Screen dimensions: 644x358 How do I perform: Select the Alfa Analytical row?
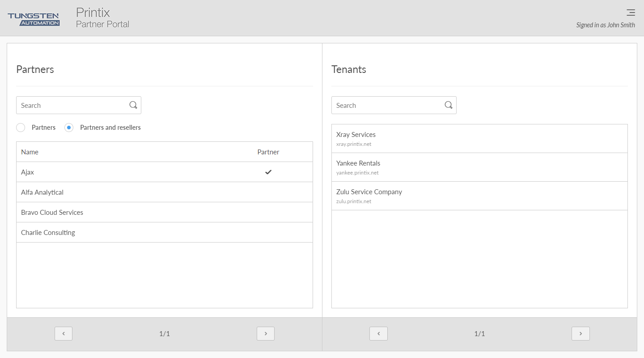[x=42, y=192]
